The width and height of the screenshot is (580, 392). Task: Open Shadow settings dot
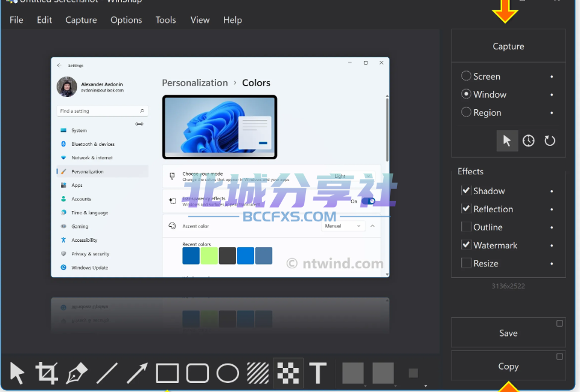(x=552, y=191)
